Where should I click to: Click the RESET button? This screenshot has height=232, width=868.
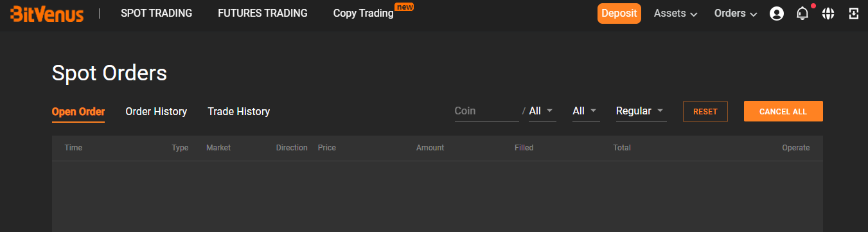705,111
